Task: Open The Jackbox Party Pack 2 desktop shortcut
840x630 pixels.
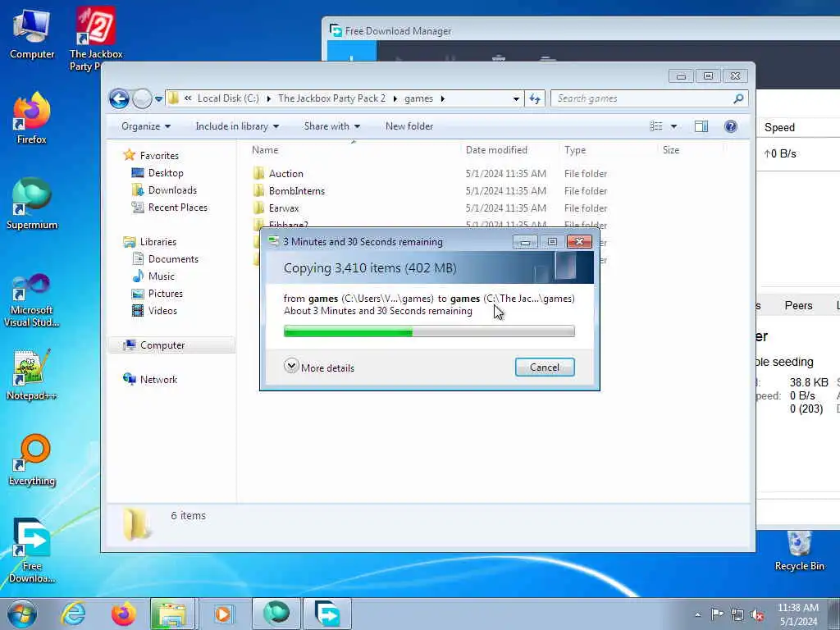Action: click(x=95, y=38)
